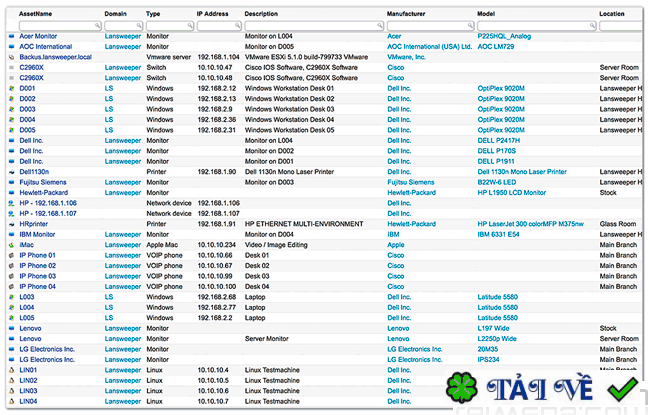Click the printer icon beside HRprinter
Screen dimensions: 650x415
[x=12, y=224]
